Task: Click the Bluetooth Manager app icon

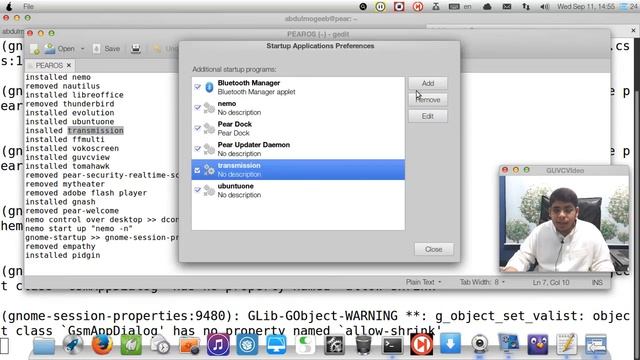Action: pos(209,87)
